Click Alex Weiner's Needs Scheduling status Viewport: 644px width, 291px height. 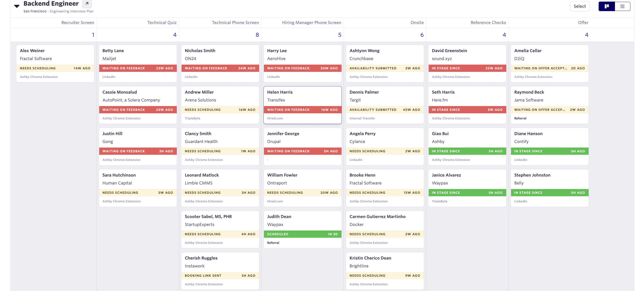(55, 68)
